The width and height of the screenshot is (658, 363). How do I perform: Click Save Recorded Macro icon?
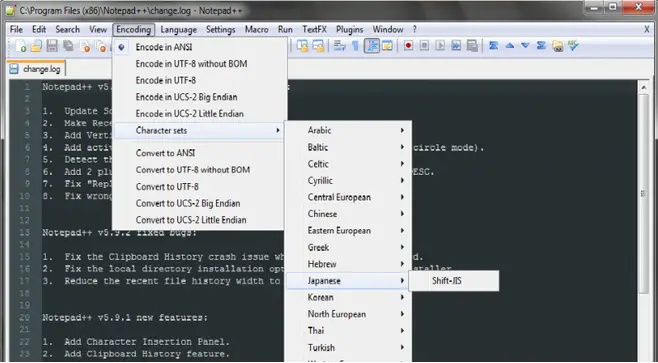coord(472,46)
